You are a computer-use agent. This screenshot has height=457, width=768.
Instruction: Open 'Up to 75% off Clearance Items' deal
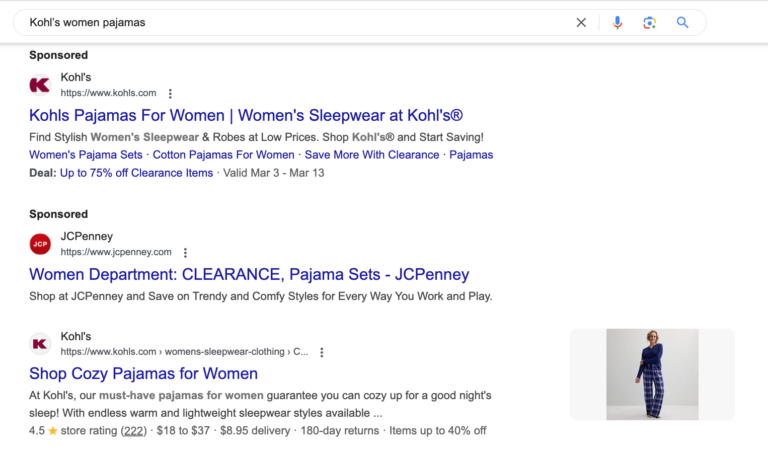pyautogui.click(x=136, y=173)
